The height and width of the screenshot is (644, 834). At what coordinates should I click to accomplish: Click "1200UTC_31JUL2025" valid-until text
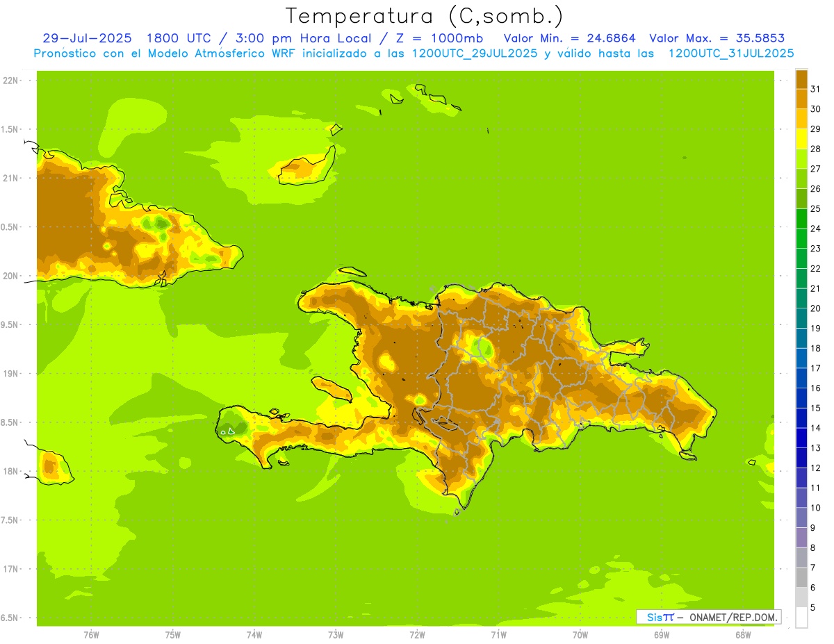(x=730, y=53)
